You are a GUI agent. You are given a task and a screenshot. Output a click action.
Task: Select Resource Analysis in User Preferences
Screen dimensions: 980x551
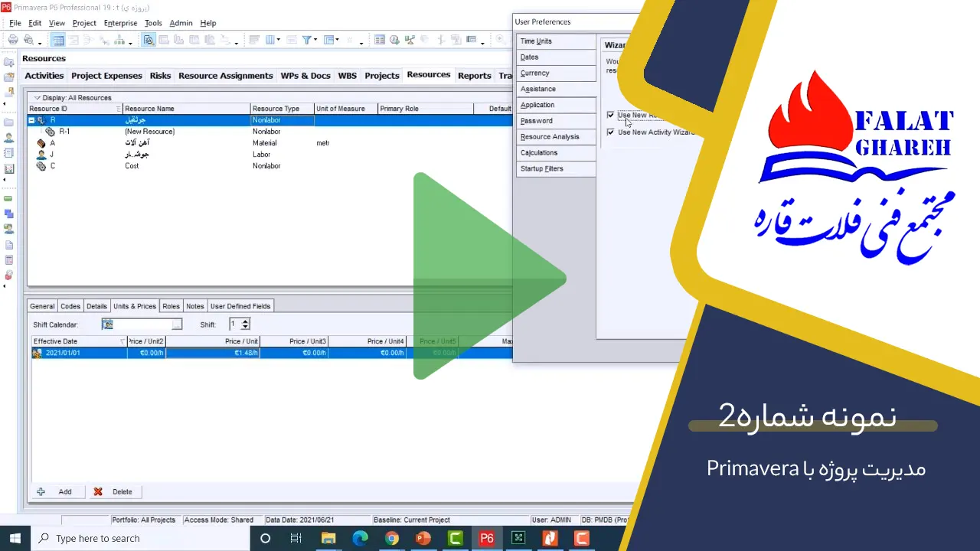pos(556,137)
